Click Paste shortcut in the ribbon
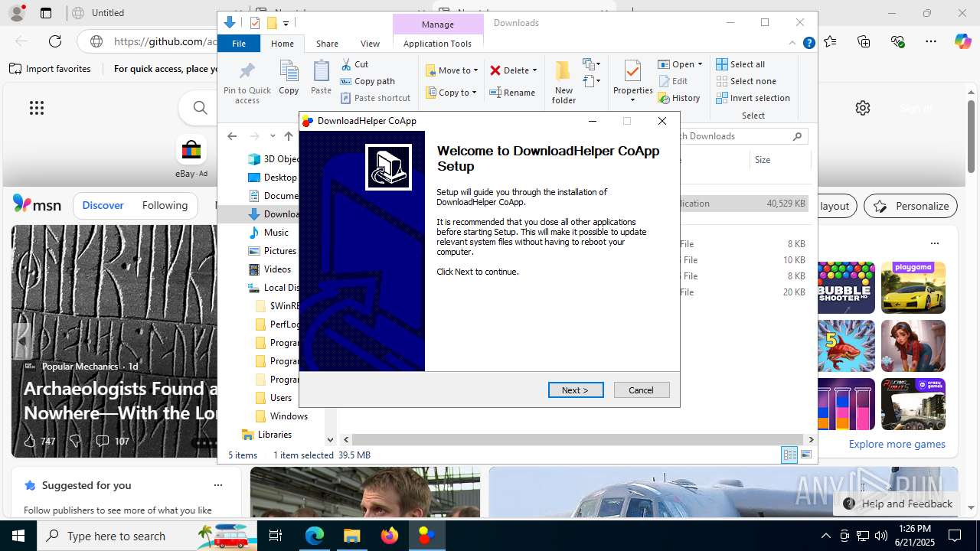Viewport: 980px width, 551px height. [x=376, y=98]
